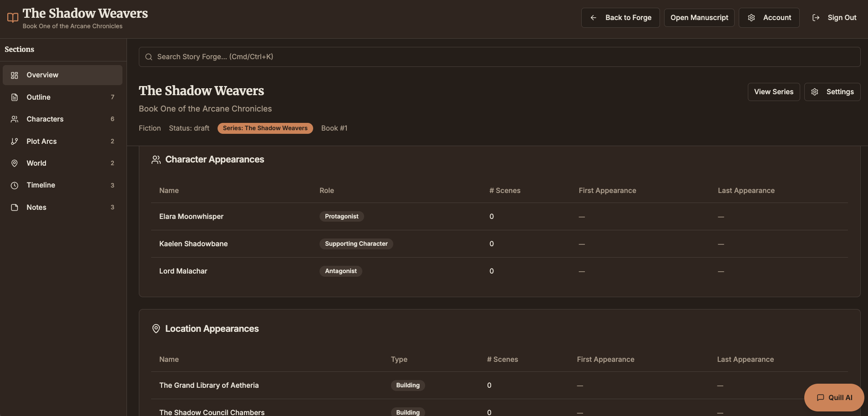Click the gear icon beside Account
Viewport: 868px width, 416px height.
(751, 18)
